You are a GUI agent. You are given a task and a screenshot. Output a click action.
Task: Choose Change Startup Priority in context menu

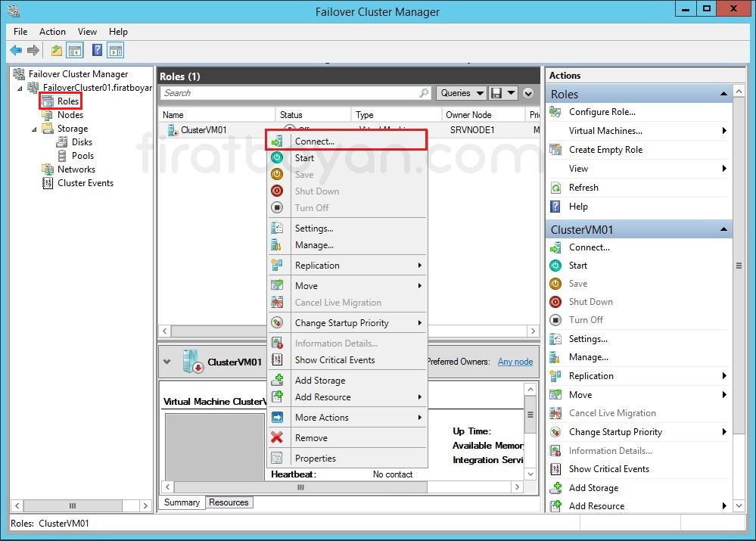point(347,323)
